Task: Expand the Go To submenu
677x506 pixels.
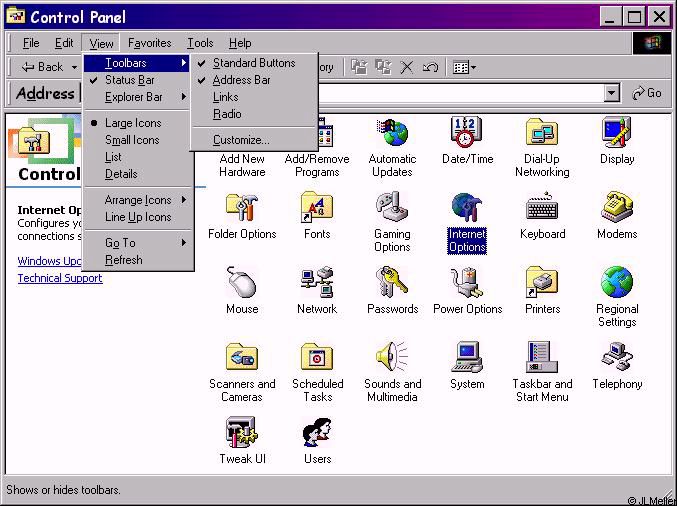Action: [137, 243]
